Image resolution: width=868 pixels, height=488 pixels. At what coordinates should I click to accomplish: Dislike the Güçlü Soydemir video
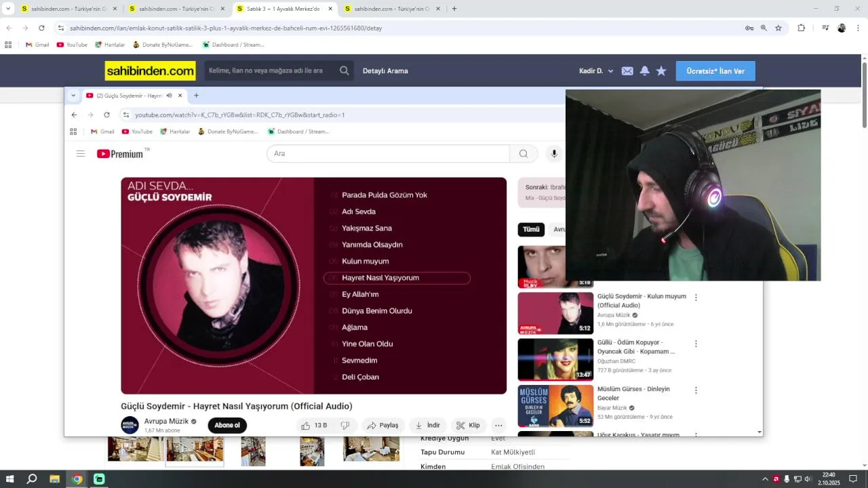(345, 425)
